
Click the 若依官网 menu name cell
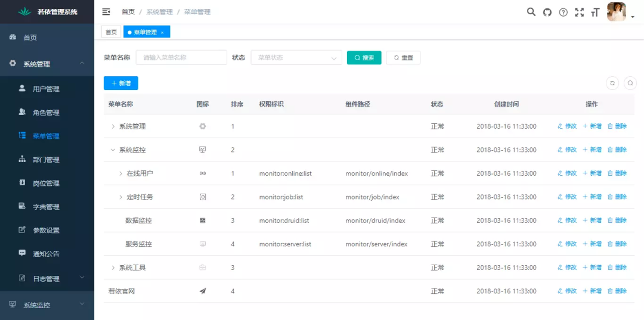(122, 291)
